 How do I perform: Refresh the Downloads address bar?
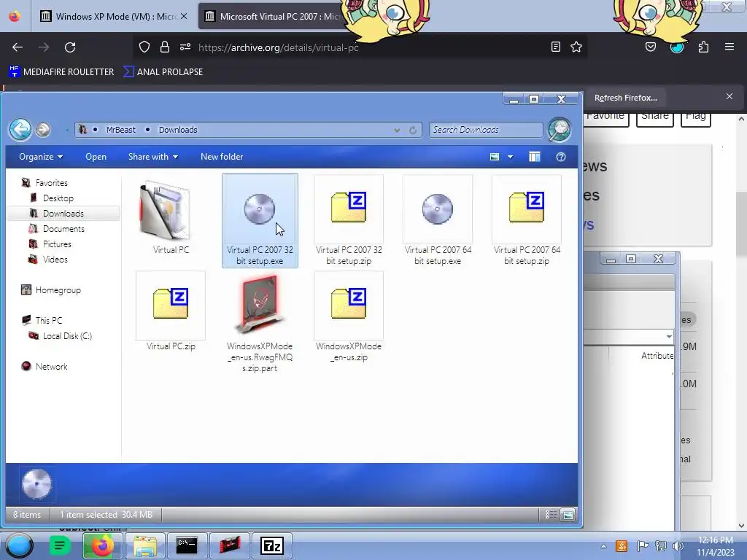(413, 130)
